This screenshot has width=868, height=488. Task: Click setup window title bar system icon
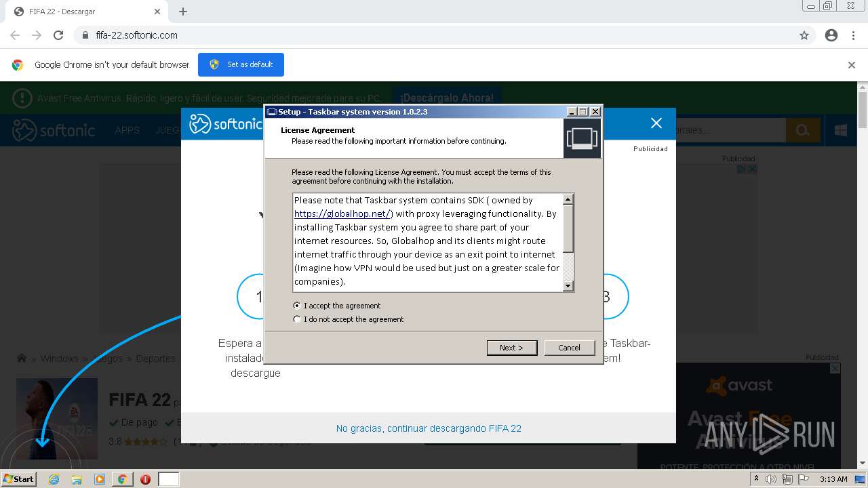[x=272, y=112]
